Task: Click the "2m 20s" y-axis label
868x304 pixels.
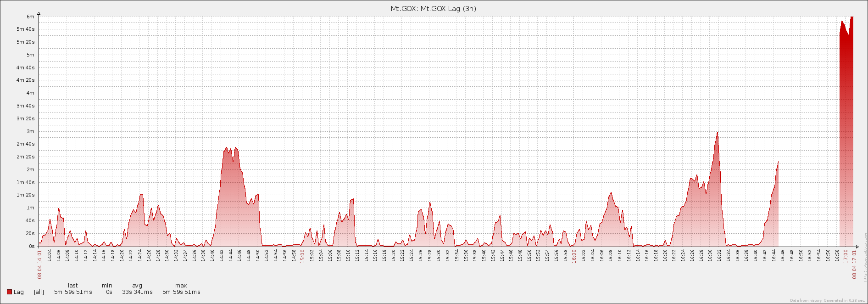Action: pos(26,157)
